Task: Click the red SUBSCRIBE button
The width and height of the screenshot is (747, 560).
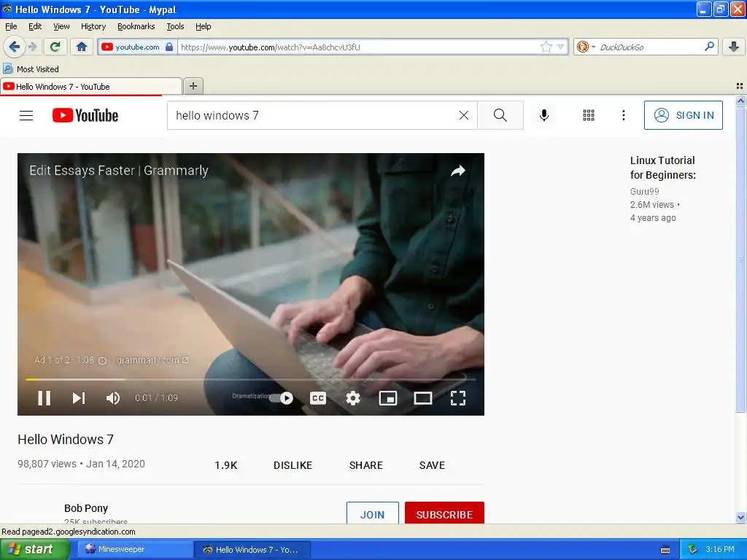Action: pos(444,513)
